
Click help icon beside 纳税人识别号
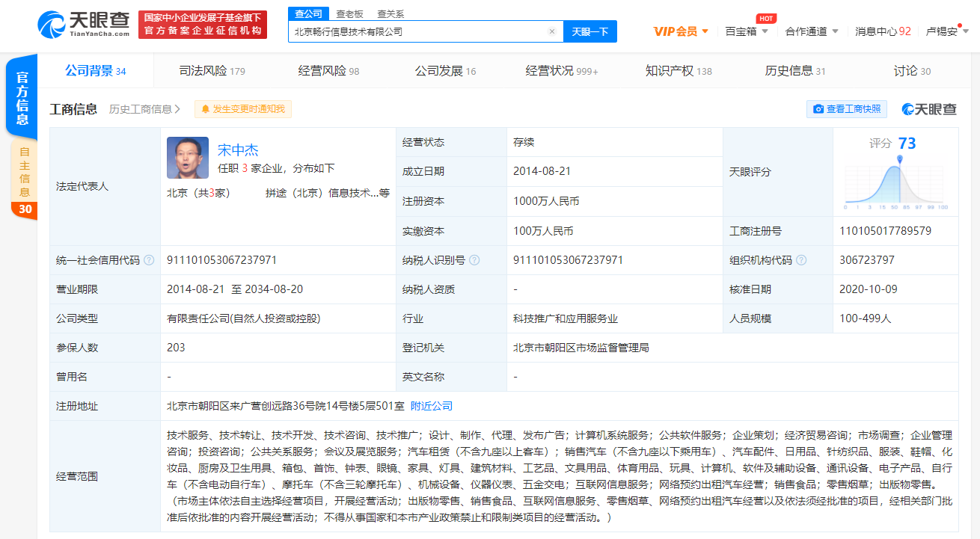point(474,260)
